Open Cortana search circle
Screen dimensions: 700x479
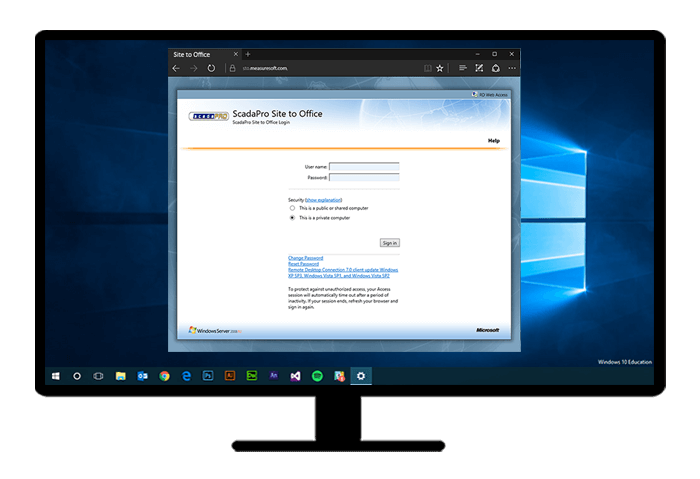pyautogui.click(x=77, y=376)
